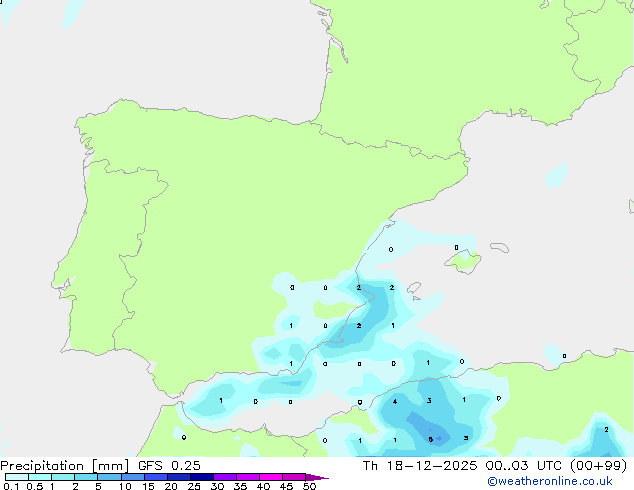634x490 pixels.
Task: Select the 15–20 mm legend color block
Action: coord(156,477)
